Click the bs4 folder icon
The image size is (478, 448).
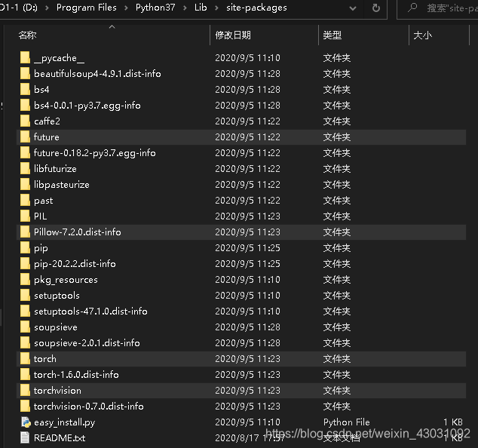25,89
